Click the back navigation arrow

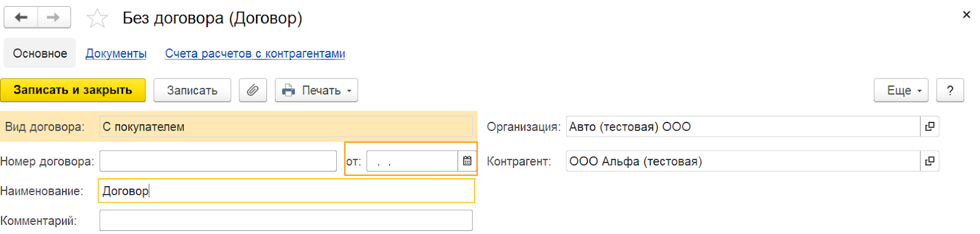pos(21,17)
